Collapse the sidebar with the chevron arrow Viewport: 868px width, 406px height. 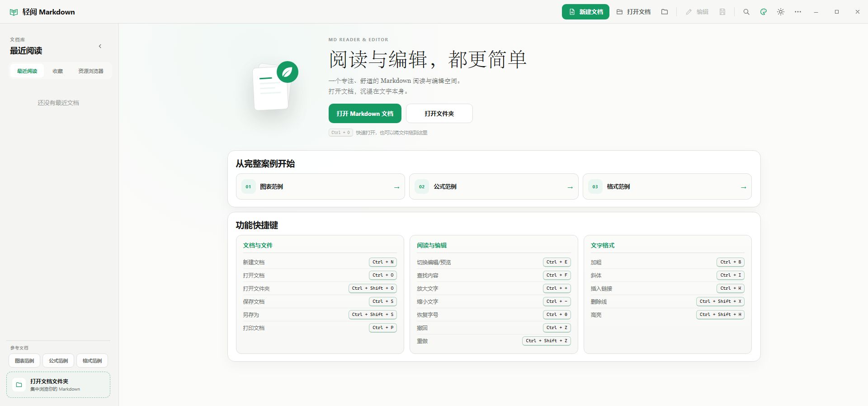100,46
